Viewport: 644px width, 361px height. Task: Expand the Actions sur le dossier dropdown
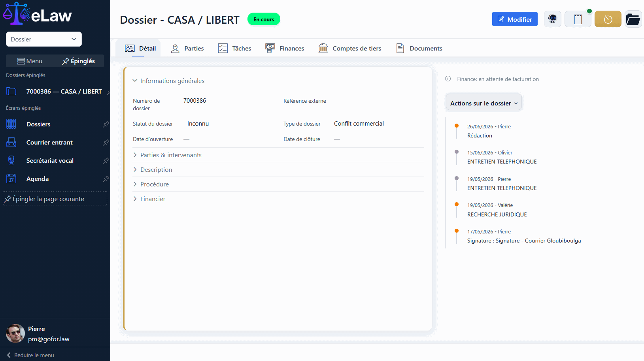(x=484, y=103)
